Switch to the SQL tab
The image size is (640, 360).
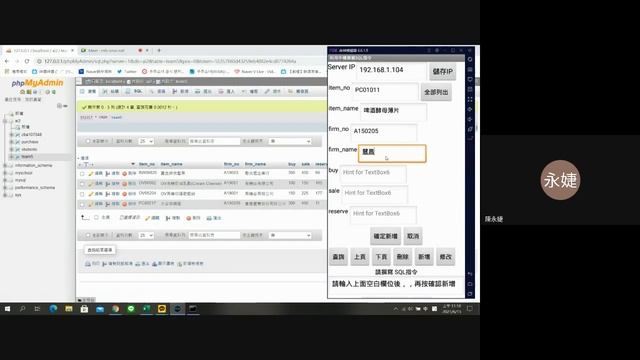coord(134,91)
